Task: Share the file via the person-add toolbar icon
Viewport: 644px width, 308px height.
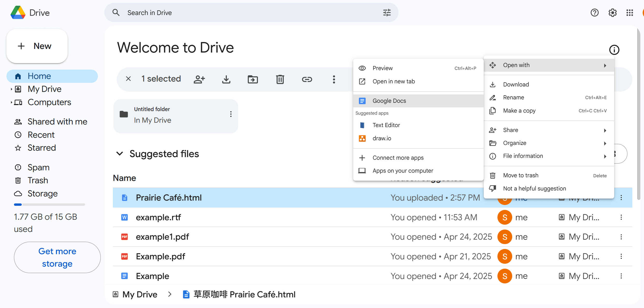Action: point(199,79)
